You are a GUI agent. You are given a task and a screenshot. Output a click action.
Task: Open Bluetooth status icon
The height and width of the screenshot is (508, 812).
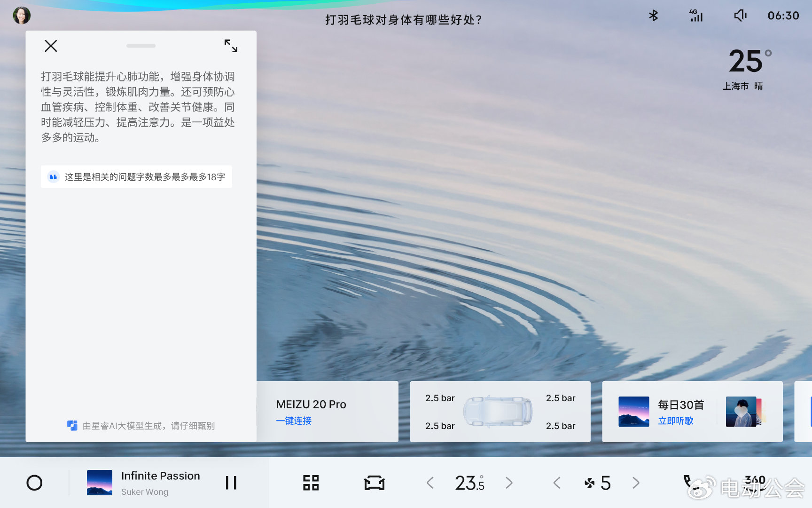[653, 16]
